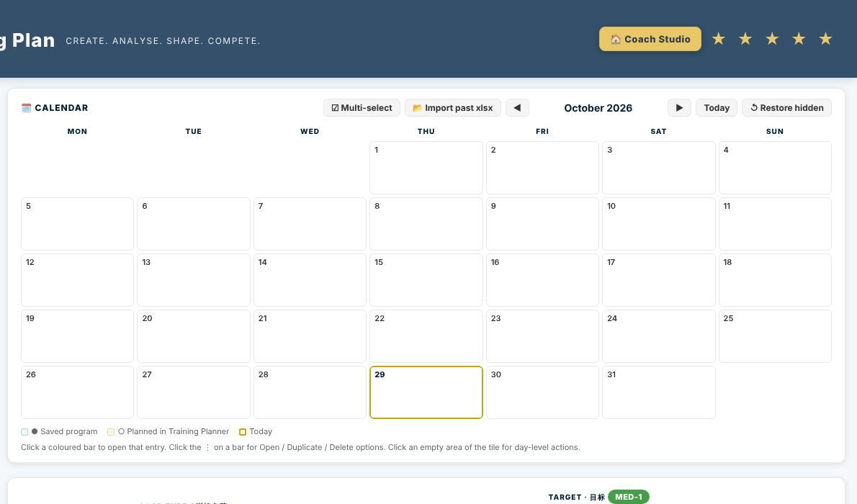Click the yellow Planned in Training Planner swatch
Screen dimensions: 857x504
click(x=111, y=432)
